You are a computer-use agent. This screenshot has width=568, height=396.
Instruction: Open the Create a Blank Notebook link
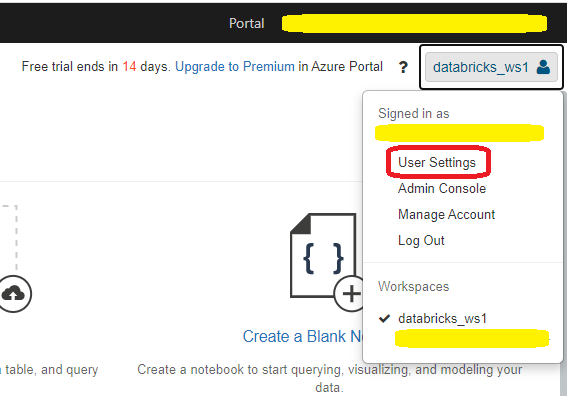(x=303, y=337)
